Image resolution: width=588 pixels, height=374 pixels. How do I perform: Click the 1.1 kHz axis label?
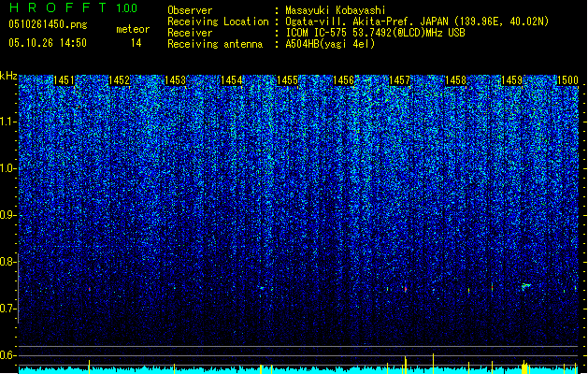click(8, 122)
